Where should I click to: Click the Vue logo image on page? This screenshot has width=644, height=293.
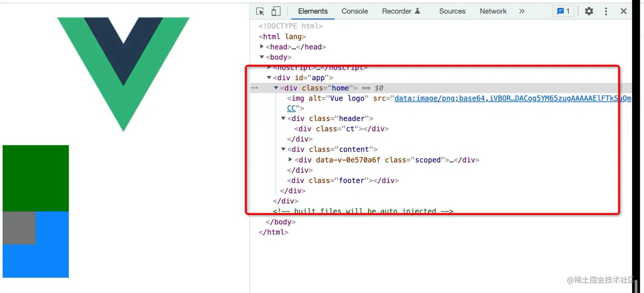click(x=123, y=74)
